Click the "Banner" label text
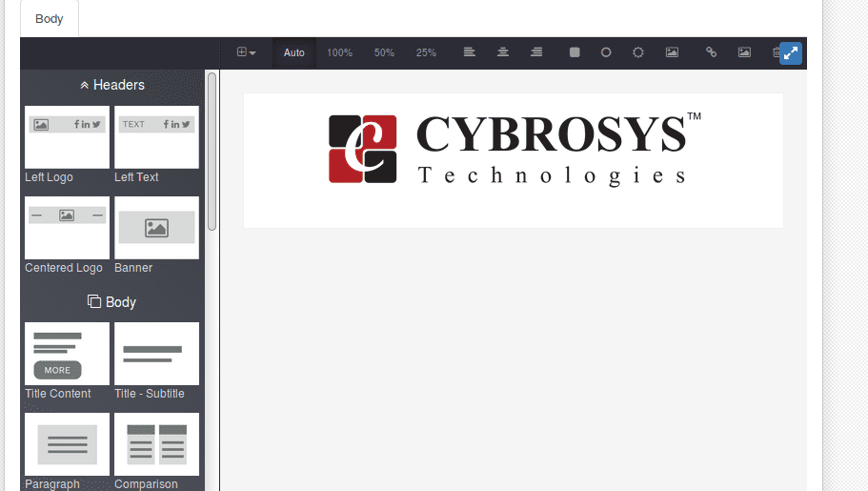868x491 pixels. [x=133, y=268]
